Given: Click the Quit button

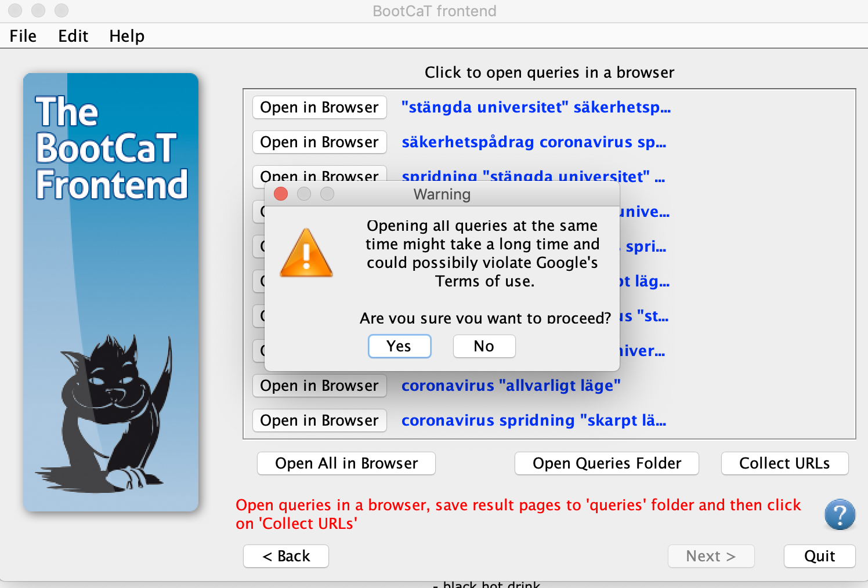Looking at the screenshot, I should 819,556.
